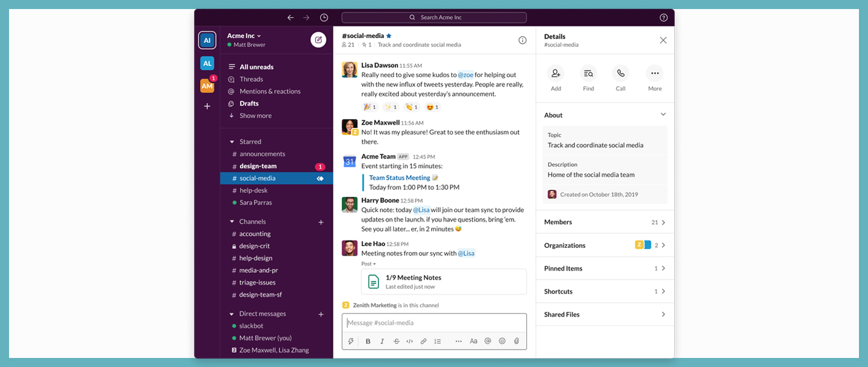Click the party popper reaction
The image size is (868, 367).
tap(370, 107)
